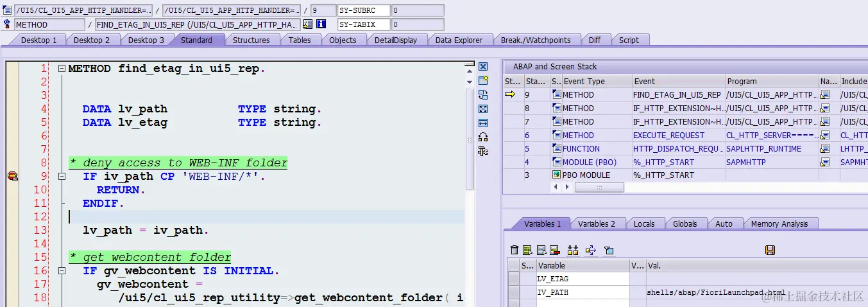Switch to Variables 2 tab
The height and width of the screenshot is (307, 868).
point(597,224)
